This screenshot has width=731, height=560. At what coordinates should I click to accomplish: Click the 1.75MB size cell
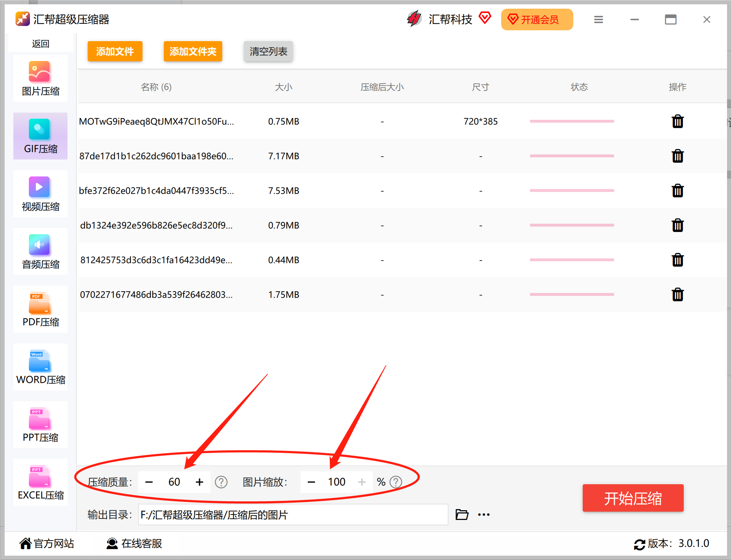[x=284, y=295]
